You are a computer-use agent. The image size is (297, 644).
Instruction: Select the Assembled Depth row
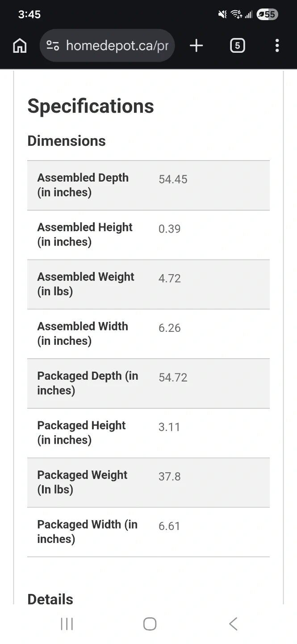coord(148,185)
